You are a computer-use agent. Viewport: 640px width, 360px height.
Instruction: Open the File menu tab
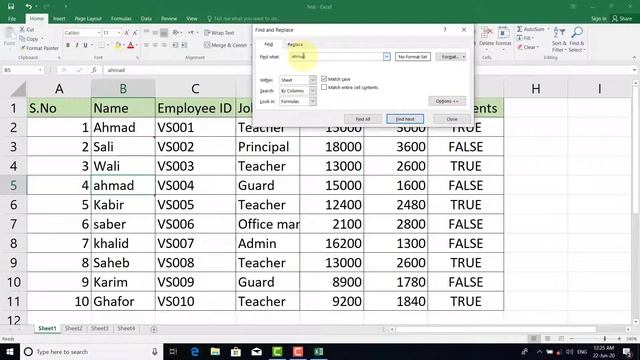pyautogui.click(x=12, y=19)
